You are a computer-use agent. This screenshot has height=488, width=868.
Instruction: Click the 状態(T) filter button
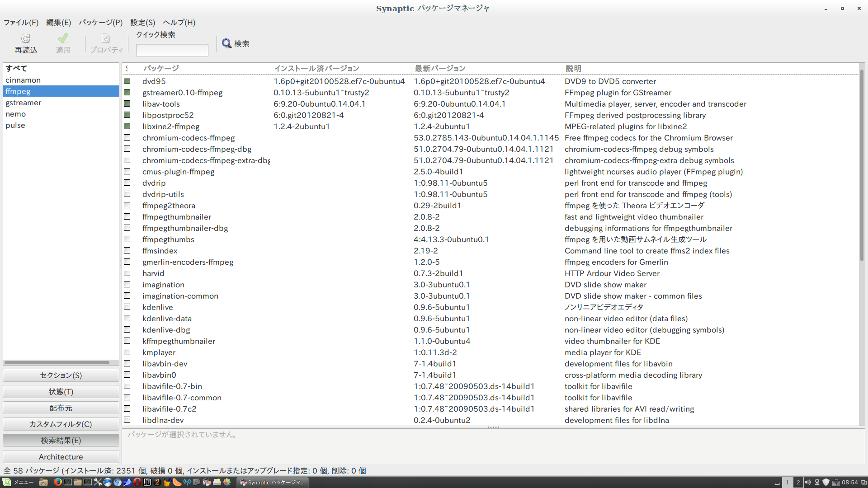click(x=61, y=392)
